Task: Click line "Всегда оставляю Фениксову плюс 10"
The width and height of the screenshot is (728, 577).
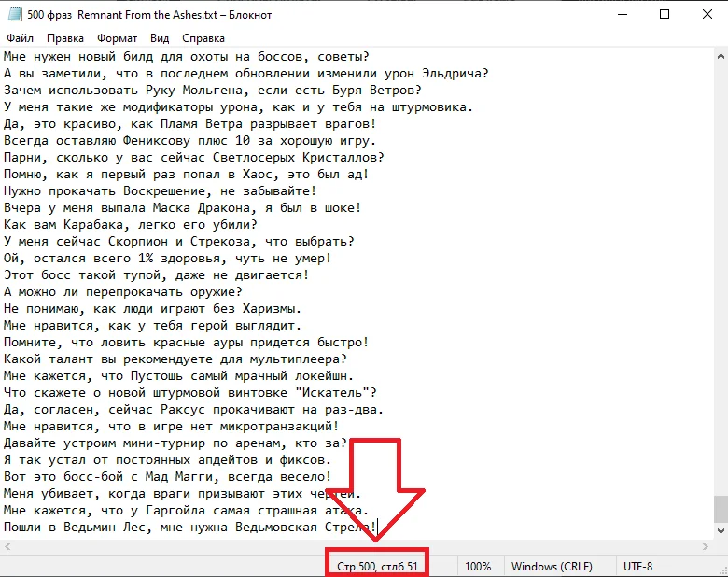Action: (x=189, y=141)
